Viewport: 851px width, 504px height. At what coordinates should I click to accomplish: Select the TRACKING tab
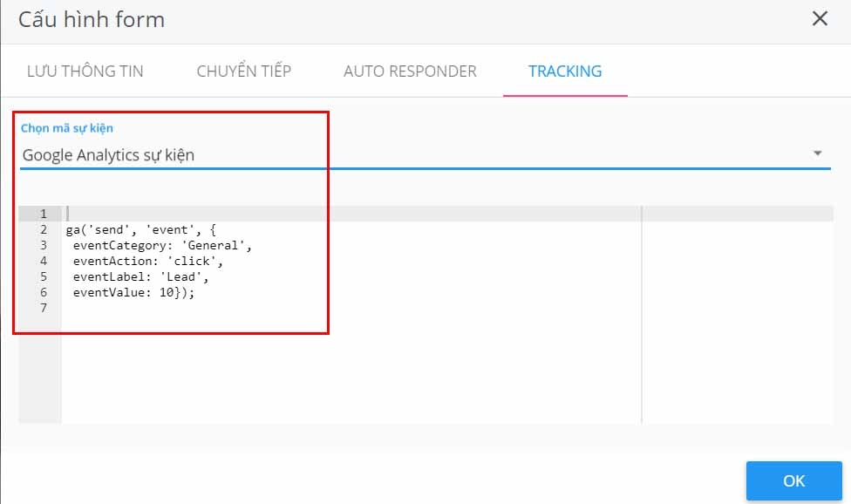[x=565, y=72]
